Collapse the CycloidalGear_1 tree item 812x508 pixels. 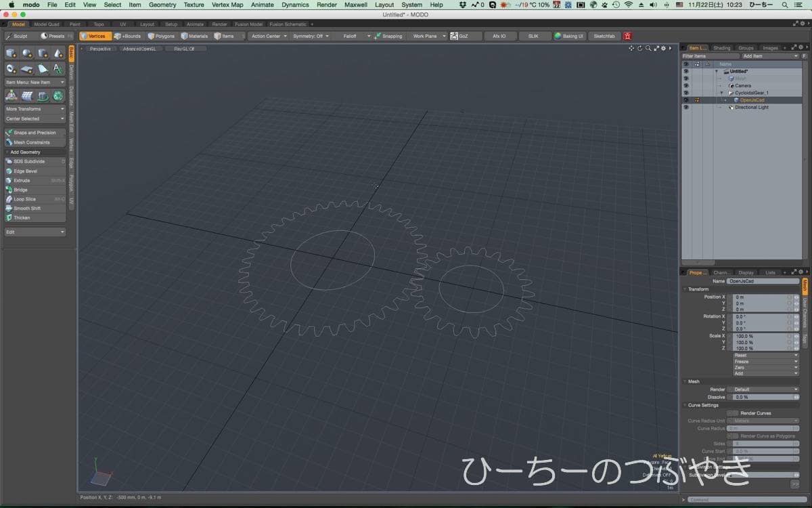click(721, 93)
